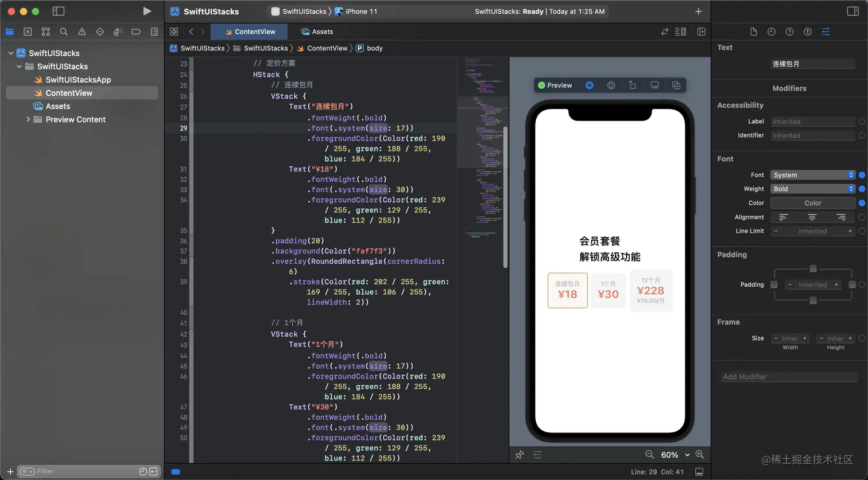This screenshot has width=868, height=480.
Task: Open the Breakpoint navigator
Action: point(136,32)
